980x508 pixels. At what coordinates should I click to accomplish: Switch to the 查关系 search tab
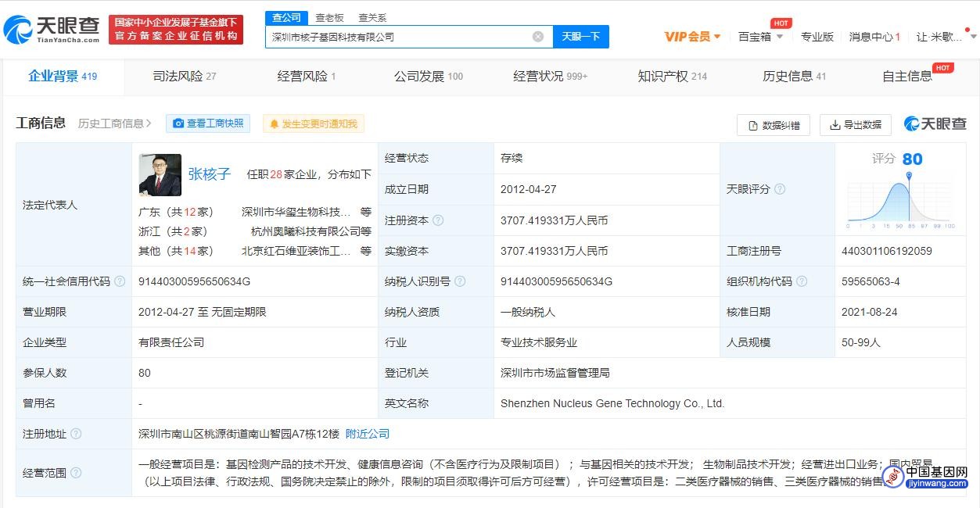pos(372,17)
